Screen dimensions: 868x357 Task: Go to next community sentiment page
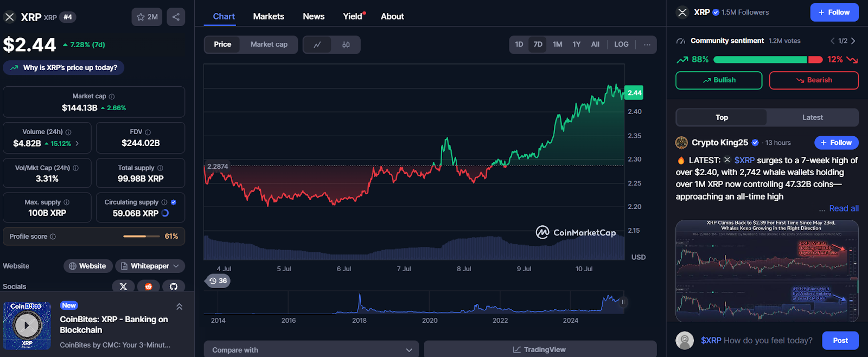pos(853,41)
